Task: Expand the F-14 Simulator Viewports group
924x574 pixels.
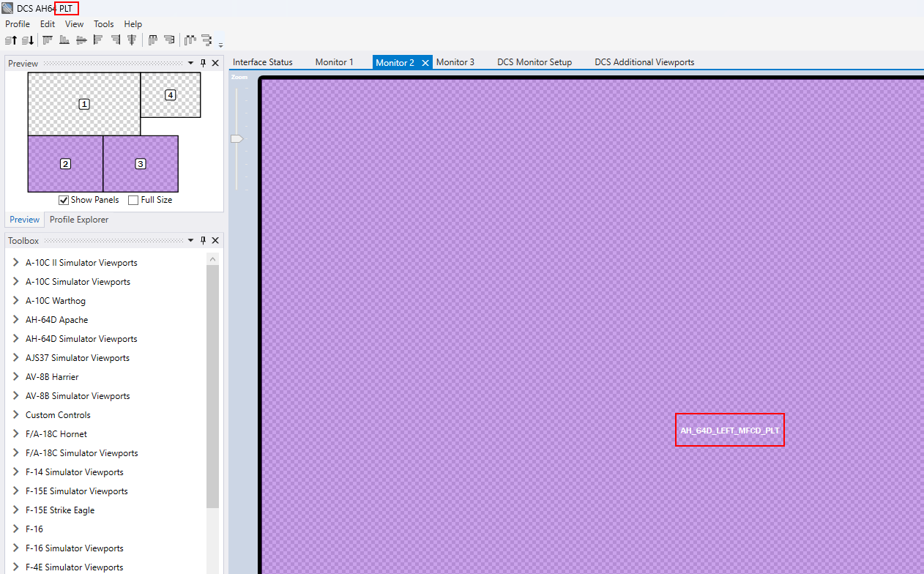Action: [x=15, y=471]
